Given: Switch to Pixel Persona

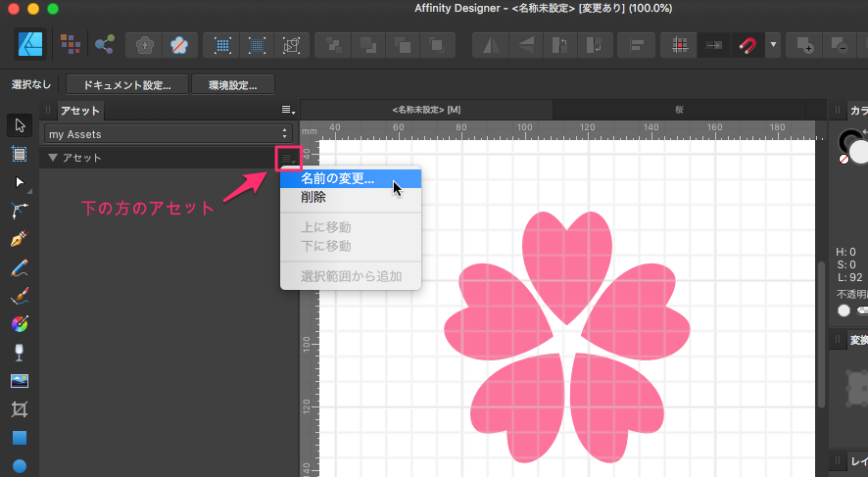Looking at the screenshot, I should [70, 44].
